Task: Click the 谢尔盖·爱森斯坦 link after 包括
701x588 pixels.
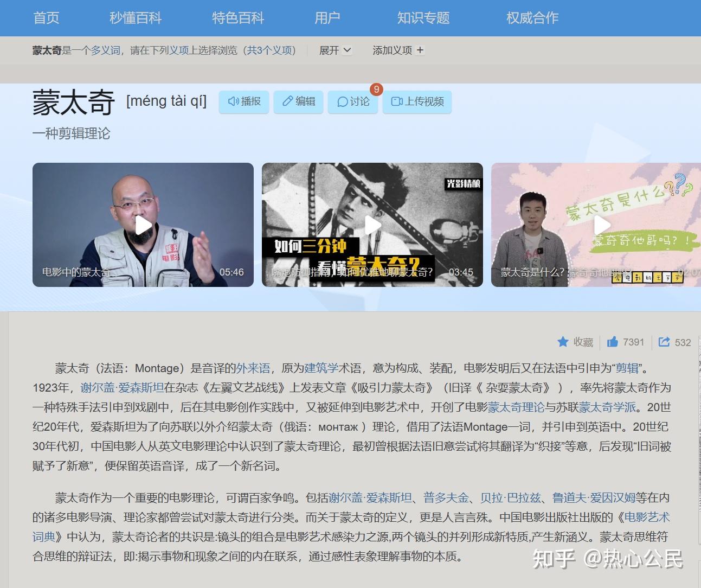Action: tap(371, 498)
